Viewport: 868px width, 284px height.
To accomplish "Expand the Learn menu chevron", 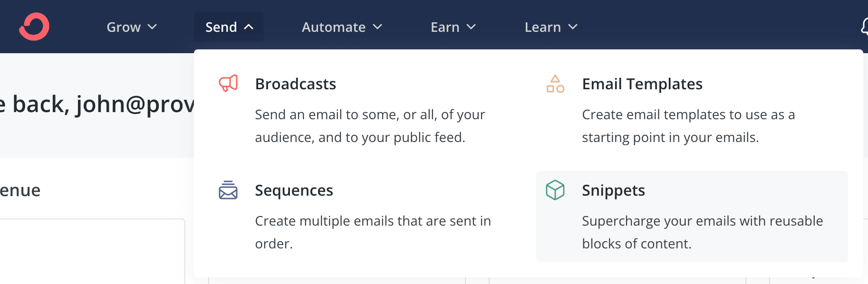I will tap(573, 27).
